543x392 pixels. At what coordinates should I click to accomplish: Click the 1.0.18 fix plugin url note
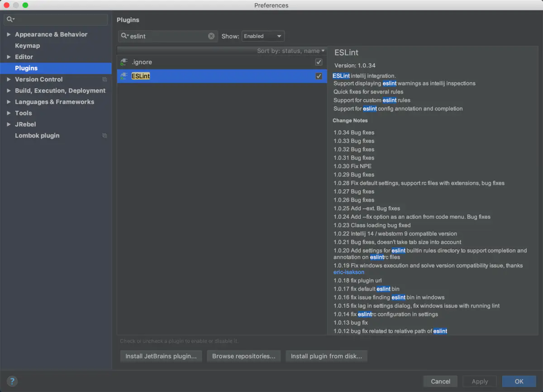(x=357, y=280)
